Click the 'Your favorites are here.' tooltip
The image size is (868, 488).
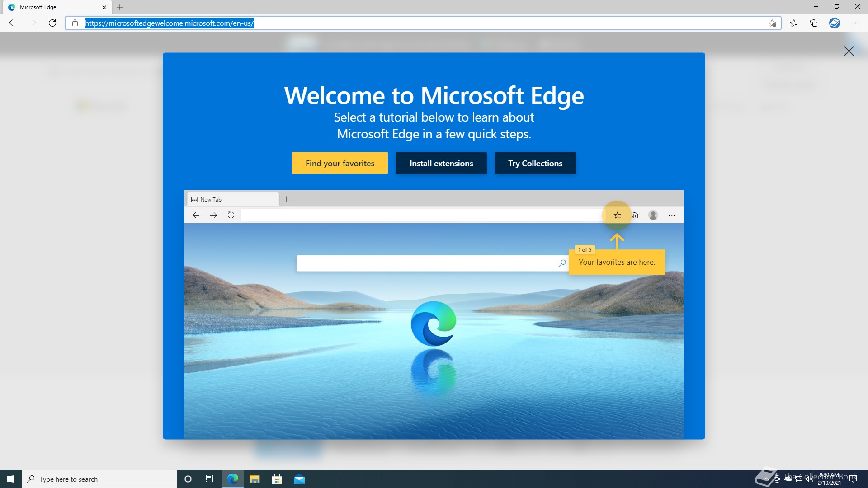617,262
